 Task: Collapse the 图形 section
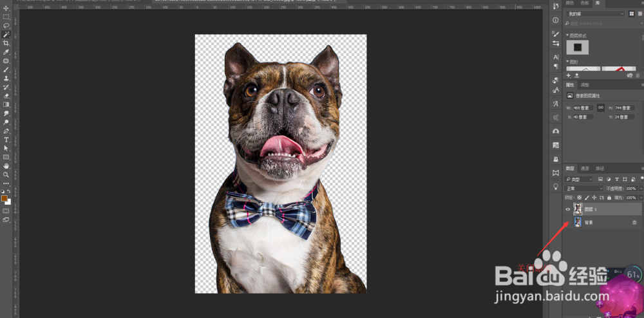tap(567, 62)
